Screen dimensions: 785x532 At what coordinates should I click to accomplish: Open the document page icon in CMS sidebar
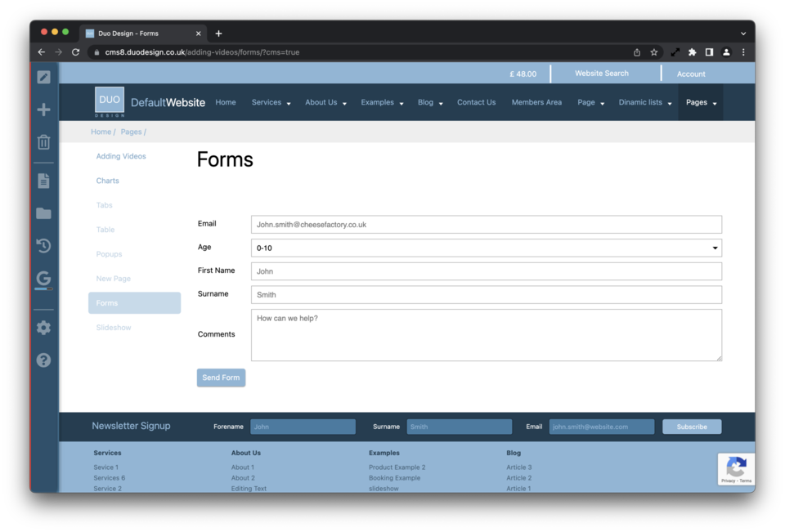coord(43,181)
